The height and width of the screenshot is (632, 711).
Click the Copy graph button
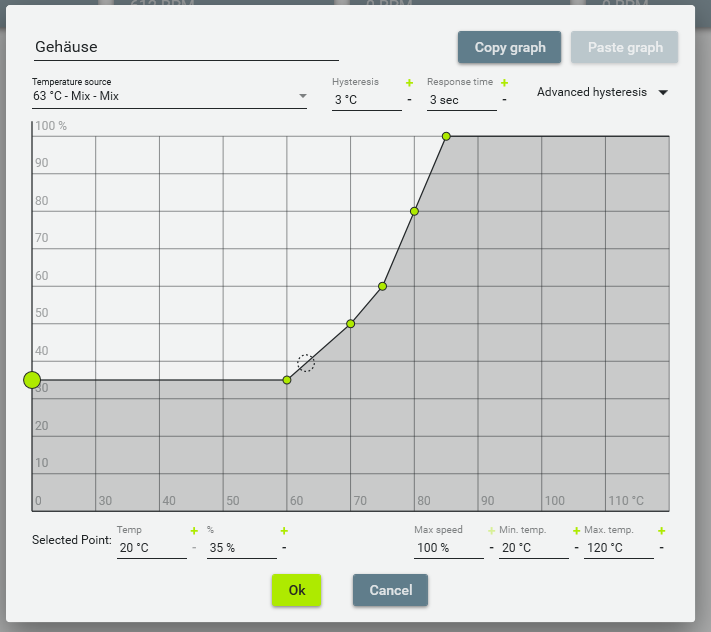509,47
